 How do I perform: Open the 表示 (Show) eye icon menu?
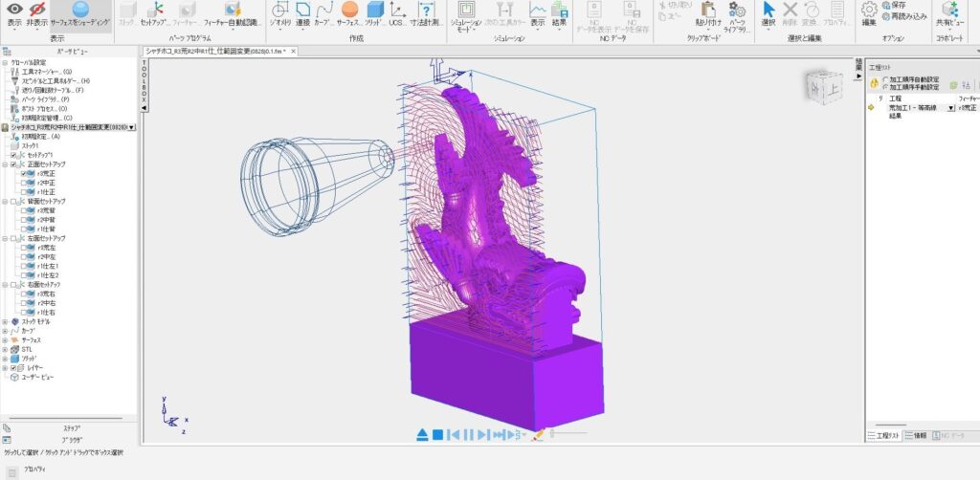14,15
